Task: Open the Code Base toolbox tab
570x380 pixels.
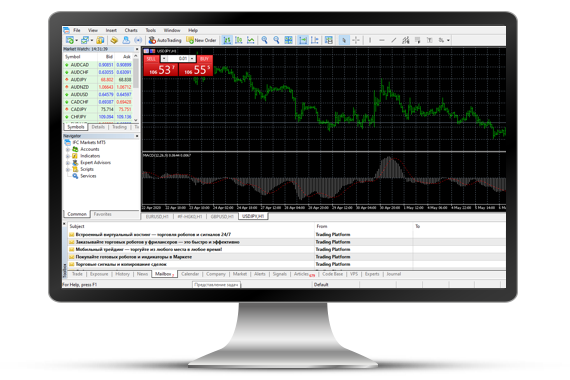Action: click(332, 274)
